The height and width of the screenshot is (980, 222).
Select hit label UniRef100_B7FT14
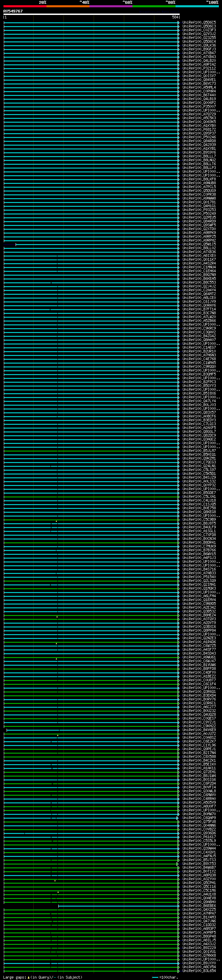point(199,309)
